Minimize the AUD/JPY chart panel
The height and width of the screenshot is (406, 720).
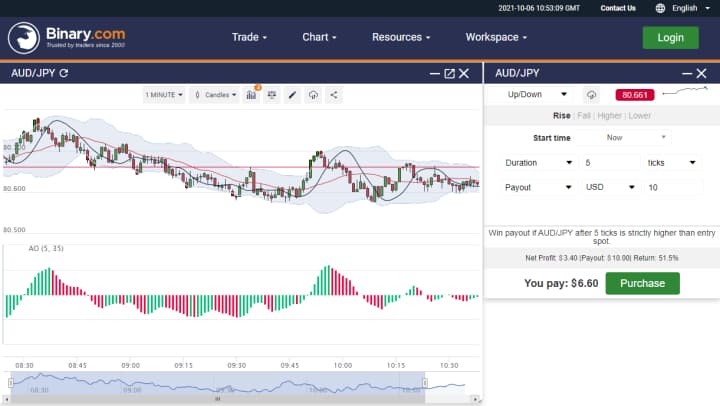click(434, 73)
